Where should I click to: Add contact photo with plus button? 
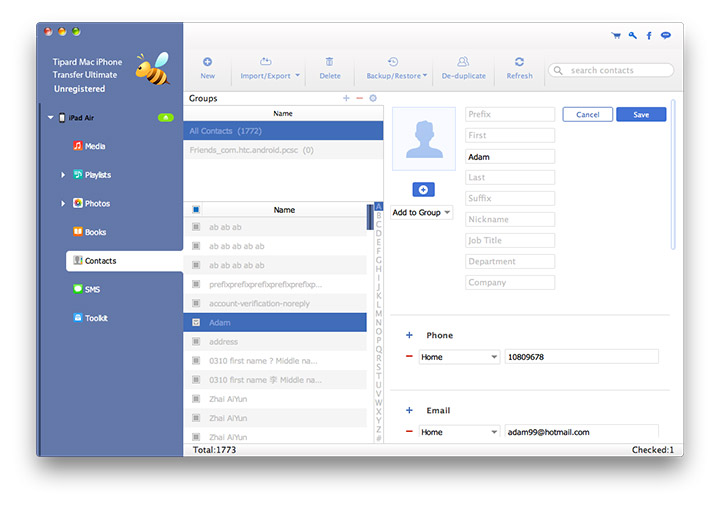tap(423, 190)
